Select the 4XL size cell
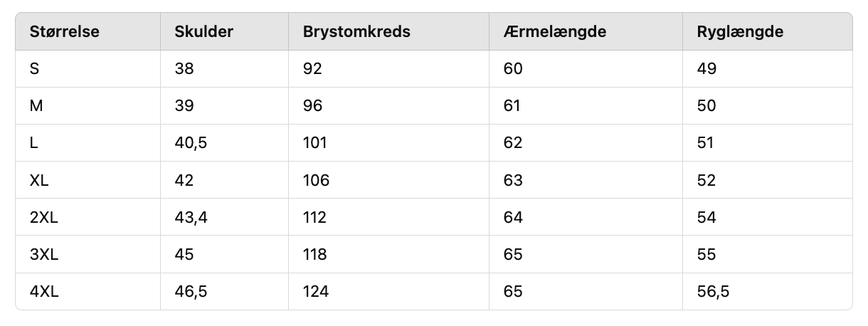The image size is (868, 326). 43,291
